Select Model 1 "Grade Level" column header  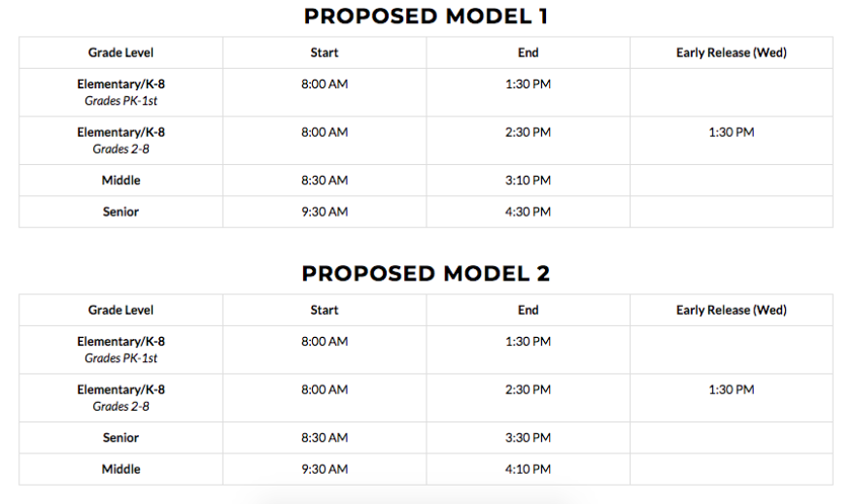pyautogui.click(x=120, y=52)
